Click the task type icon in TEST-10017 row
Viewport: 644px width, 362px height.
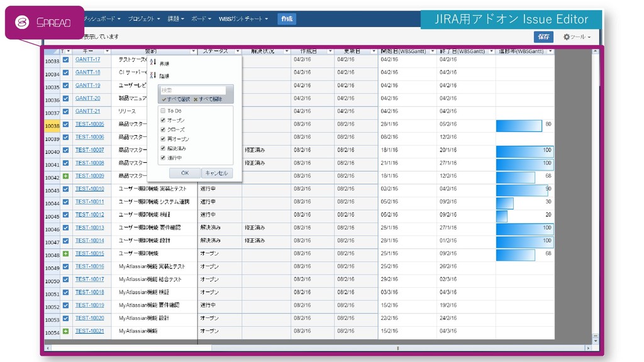pos(65,280)
